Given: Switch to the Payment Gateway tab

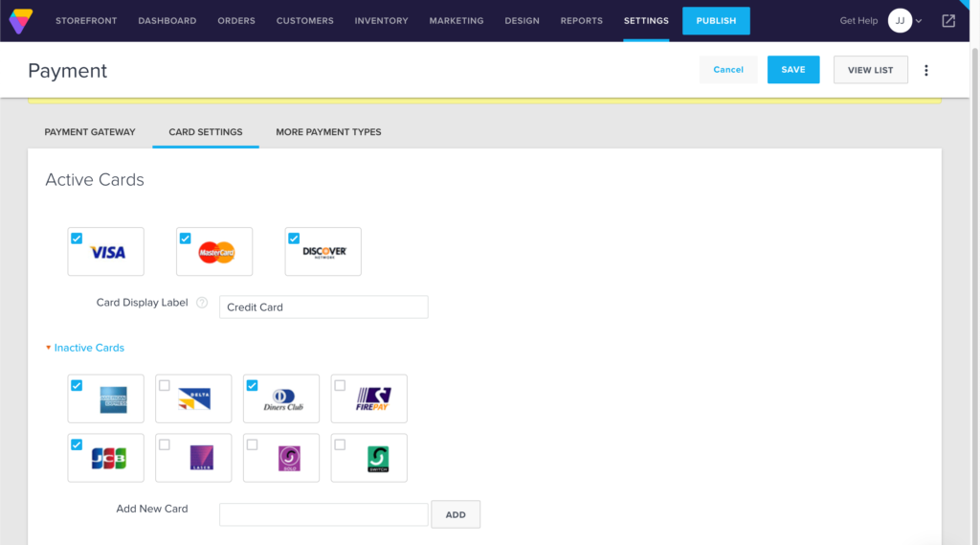Looking at the screenshot, I should (90, 132).
